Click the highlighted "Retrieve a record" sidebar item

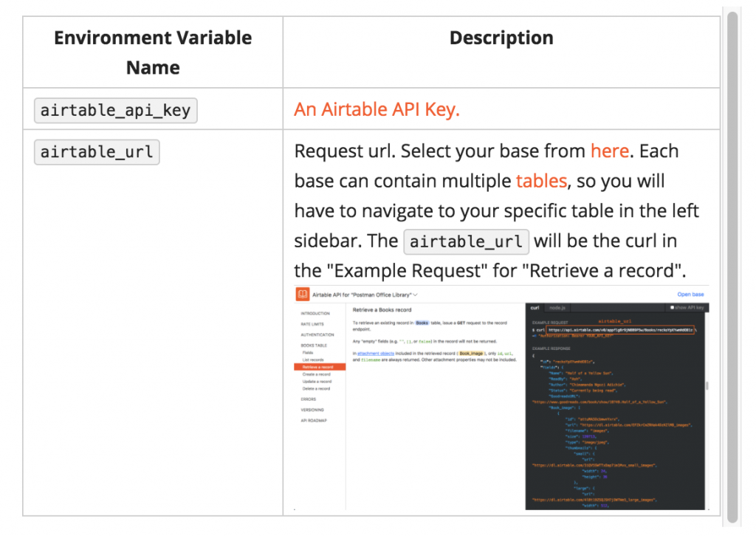click(320, 367)
